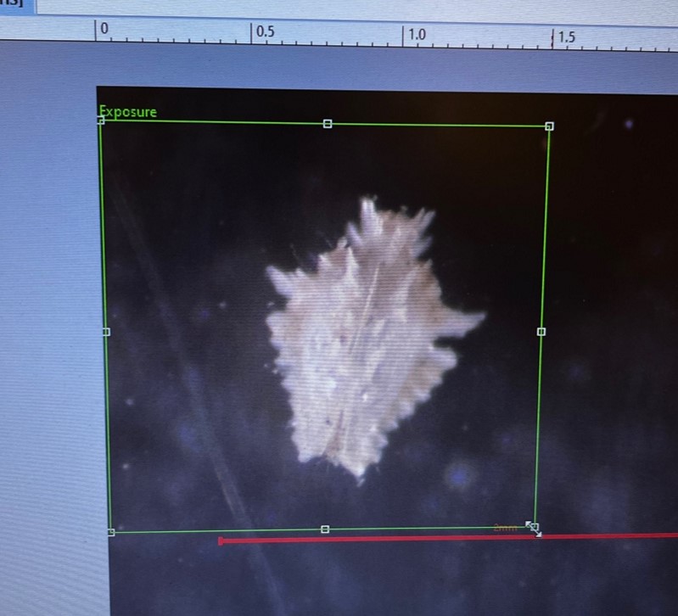Viewport: 678px width, 616px height.
Task: Click the bottom-left corner resize handle
Action: point(111,532)
